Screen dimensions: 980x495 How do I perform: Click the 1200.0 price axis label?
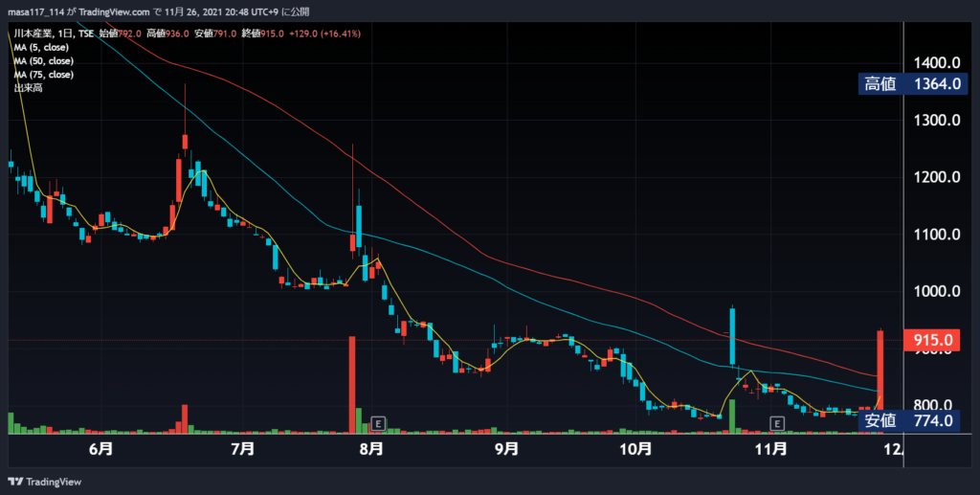tap(936, 177)
